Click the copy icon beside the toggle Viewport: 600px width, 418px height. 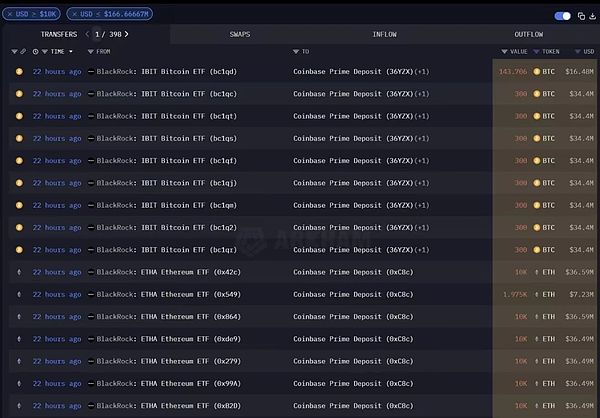[581, 16]
